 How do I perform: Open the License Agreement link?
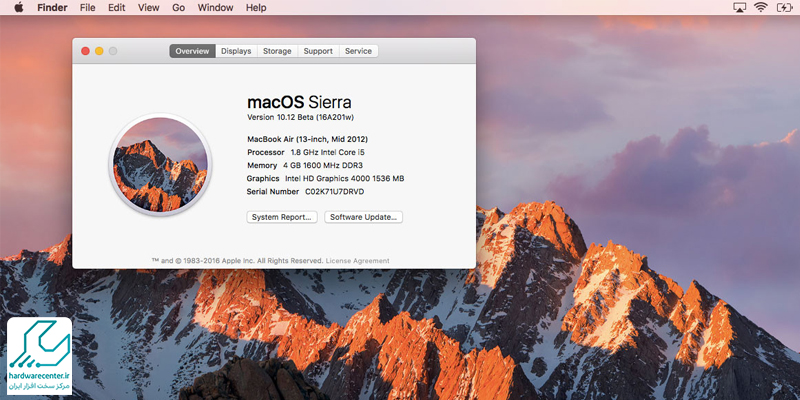pos(357,261)
